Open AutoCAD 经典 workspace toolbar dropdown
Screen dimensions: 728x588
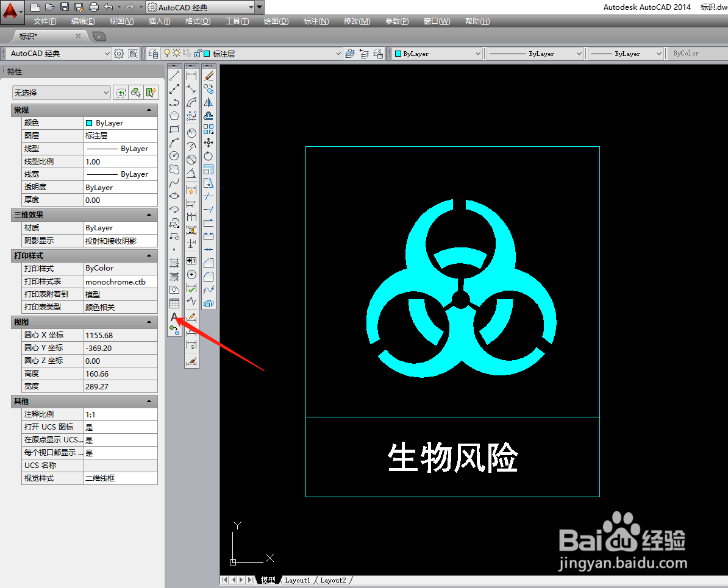point(107,54)
